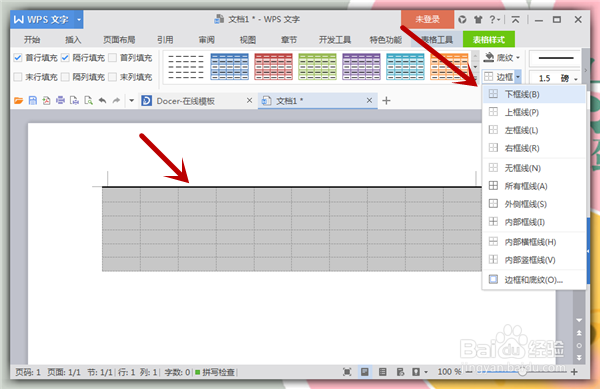
Task: Choose 下框线(B) from border menu
Action: point(534,94)
